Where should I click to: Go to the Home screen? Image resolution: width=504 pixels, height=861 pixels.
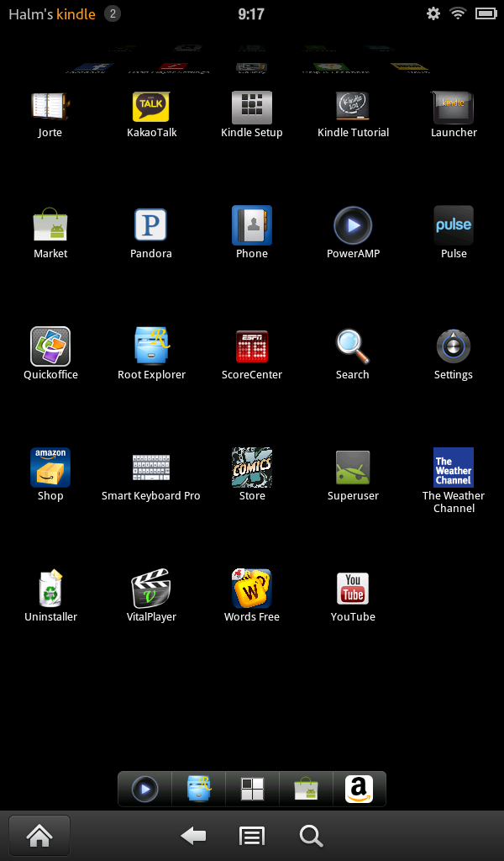[39, 836]
